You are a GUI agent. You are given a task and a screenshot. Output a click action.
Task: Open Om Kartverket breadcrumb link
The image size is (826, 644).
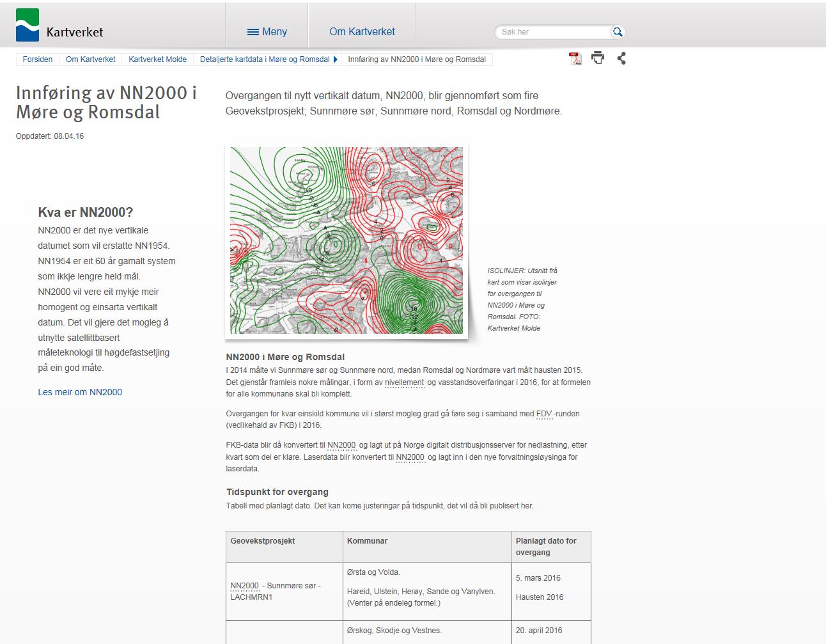(91, 59)
